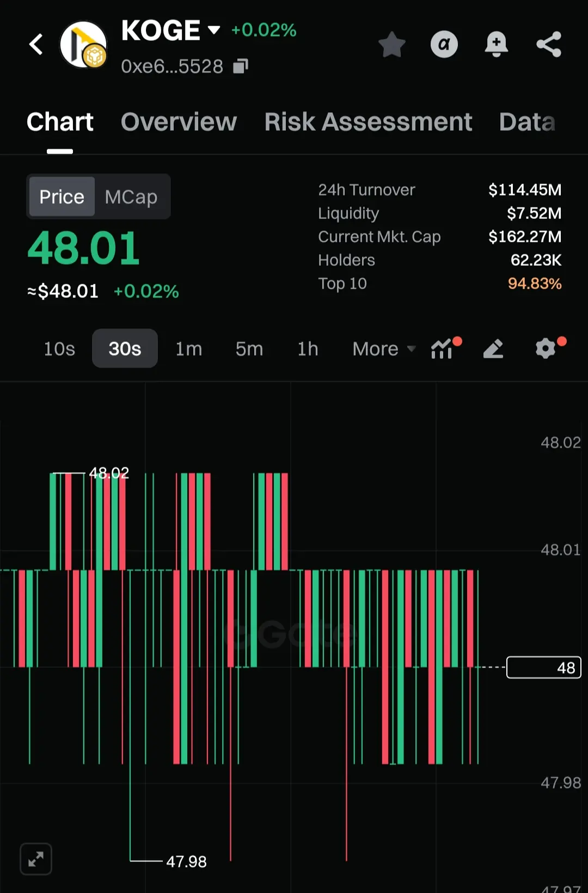Open the drawing pencil tool
The image size is (588, 893).
pyautogui.click(x=493, y=349)
